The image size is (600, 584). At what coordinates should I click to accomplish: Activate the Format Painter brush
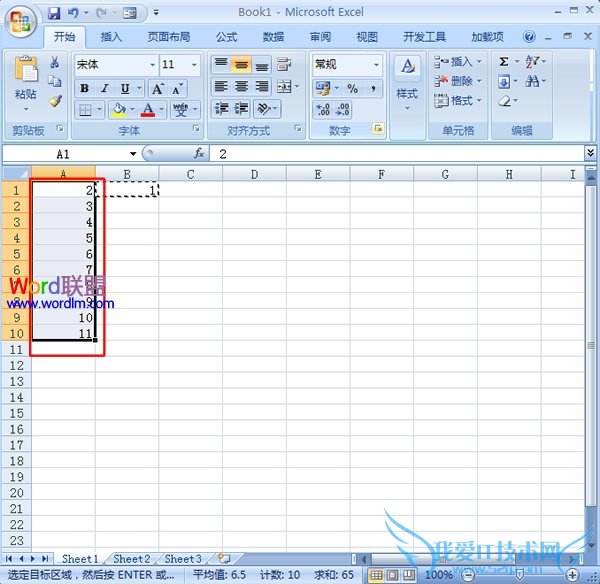[55, 101]
